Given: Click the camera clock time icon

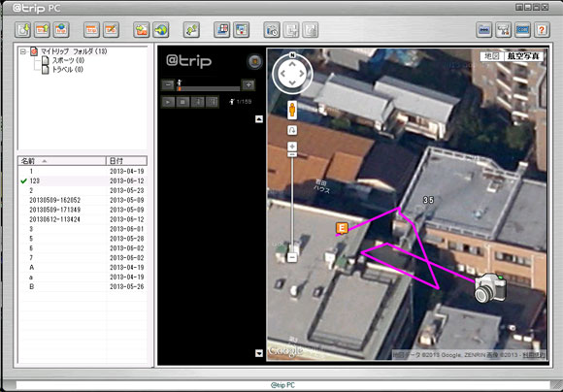Looking at the screenshot, I should pyautogui.click(x=272, y=30).
